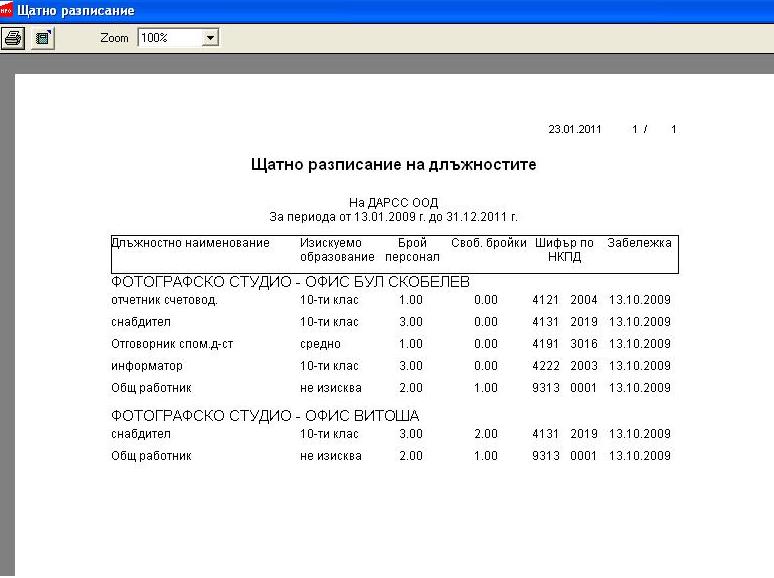Click inside the 100% zoom field
Screen dimensions: 774x578
(170, 38)
